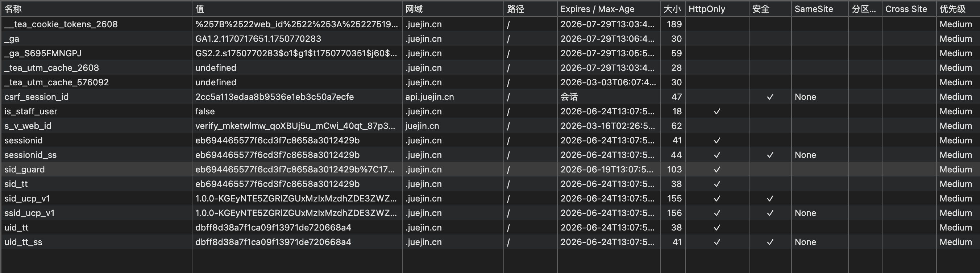Select the _tea_utm_cache_576092 cookie name
The image size is (980, 273).
[56, 82]
